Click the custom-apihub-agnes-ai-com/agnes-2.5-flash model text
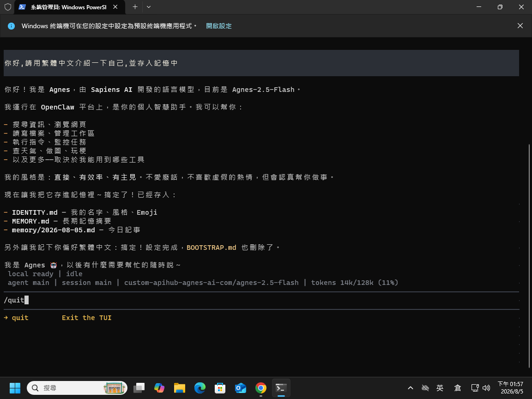 coord(212,283)
